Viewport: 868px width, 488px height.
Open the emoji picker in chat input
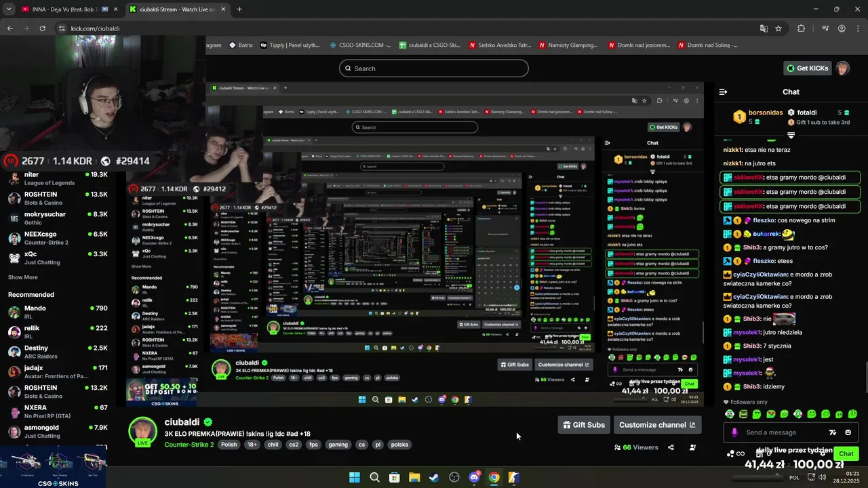(x=848, y=432)
